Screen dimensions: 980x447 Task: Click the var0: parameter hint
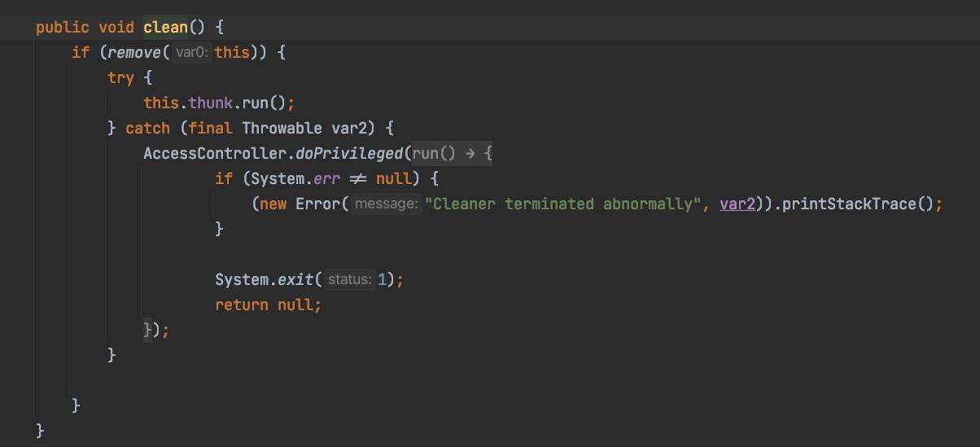click(x=191, y=52)
